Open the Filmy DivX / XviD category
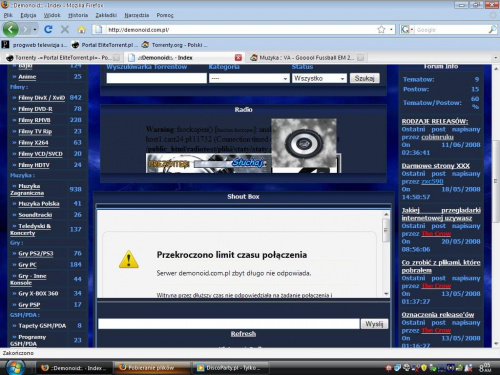Screen dimensions: 500x375 tap(42, 98)
